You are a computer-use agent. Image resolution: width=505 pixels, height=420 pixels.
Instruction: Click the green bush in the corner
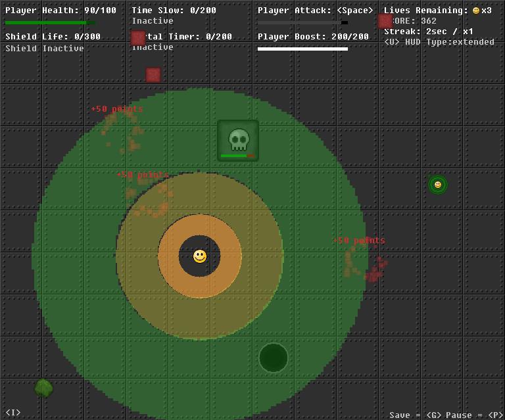click(43, 388)
